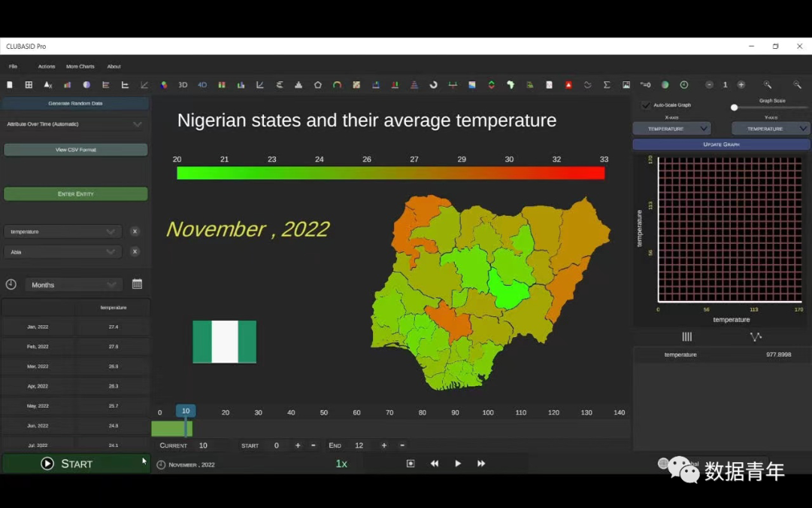Click the text formatting Ax icon
The height and width of the screenshot is (508, 812).
(x=47, y=84)
